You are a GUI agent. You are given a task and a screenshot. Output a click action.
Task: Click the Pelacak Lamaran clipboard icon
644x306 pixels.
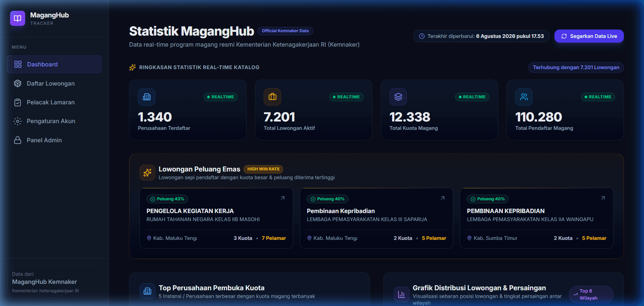18,102
